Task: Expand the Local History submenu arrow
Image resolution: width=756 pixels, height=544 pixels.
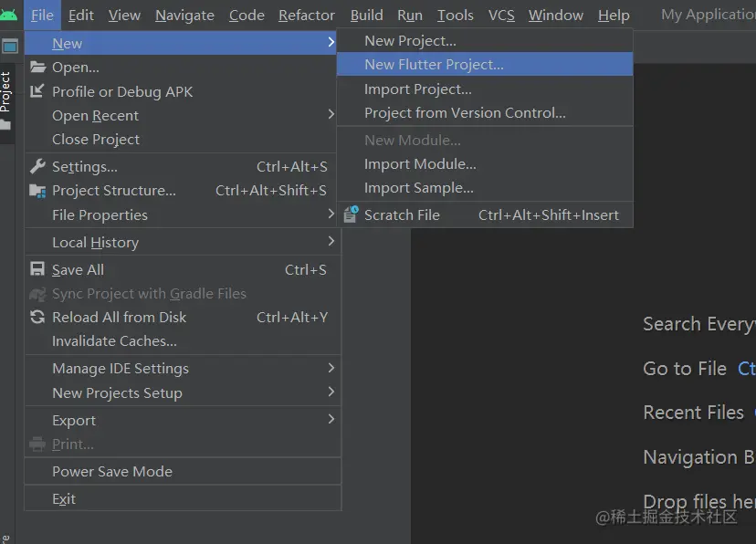Action: coord(331,242)
